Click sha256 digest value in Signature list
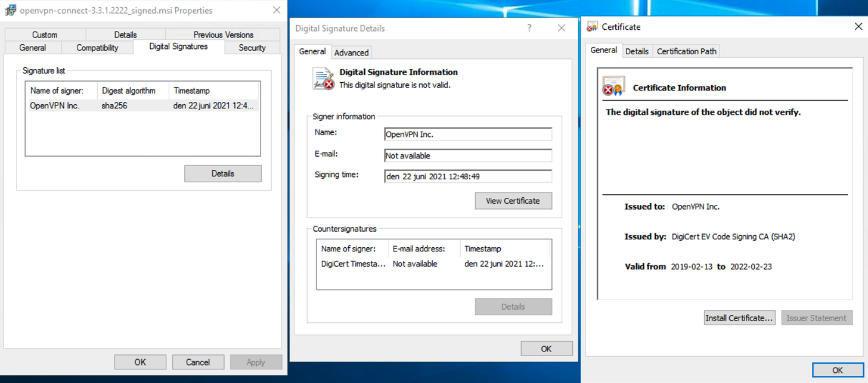Image resolution: width=868 pixels, height=383 pixels. pos(114,105)
